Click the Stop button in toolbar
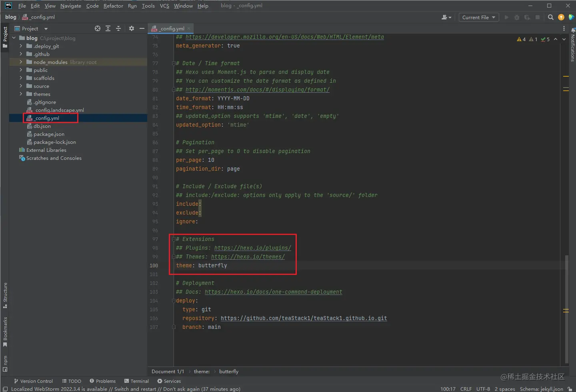 tap(538, 17)
